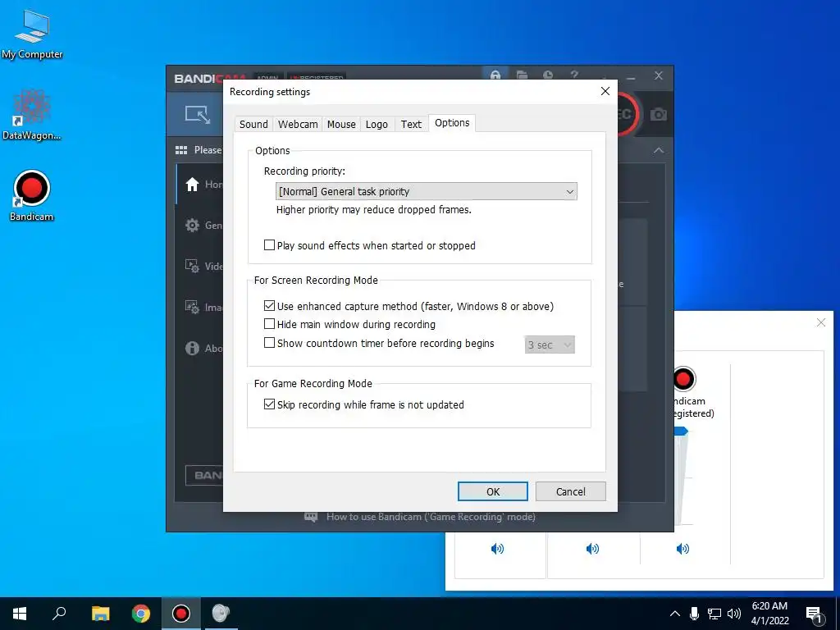Open File Explorer from the taskbar
This screenshot has width=840, height=630.
(x=100, y=614)
